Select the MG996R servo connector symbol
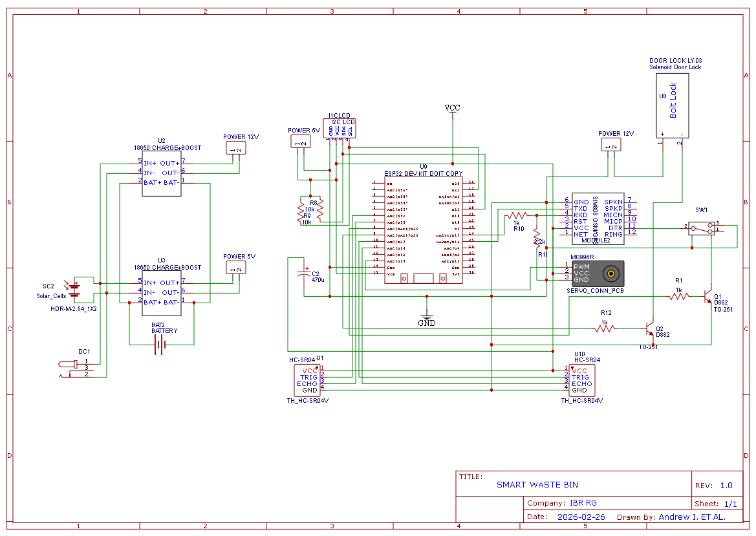This screenshot has width=756, height=536. pos(598,273)
